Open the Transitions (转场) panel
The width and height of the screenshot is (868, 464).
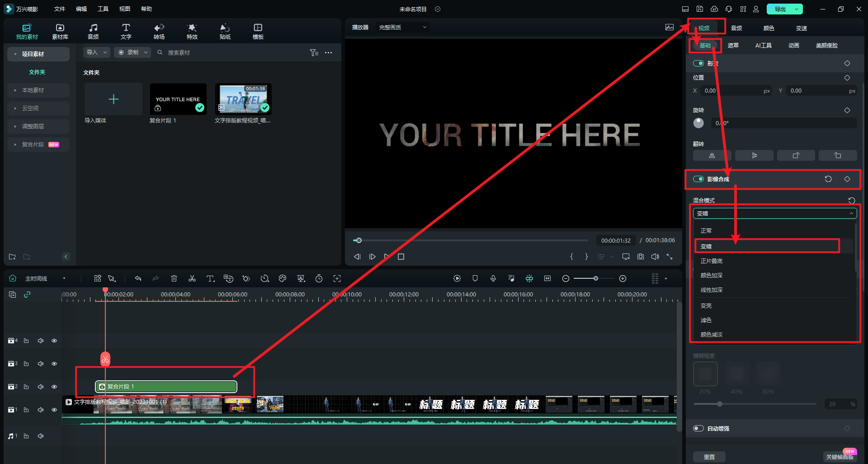pyautogui.click(x=159, y=31)
